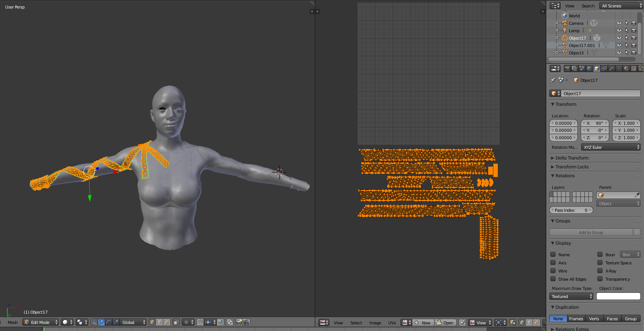This screenshot has height=331, width=644.
Task: Open the Render properties tab (camera icon)
Action: (567, 68)
